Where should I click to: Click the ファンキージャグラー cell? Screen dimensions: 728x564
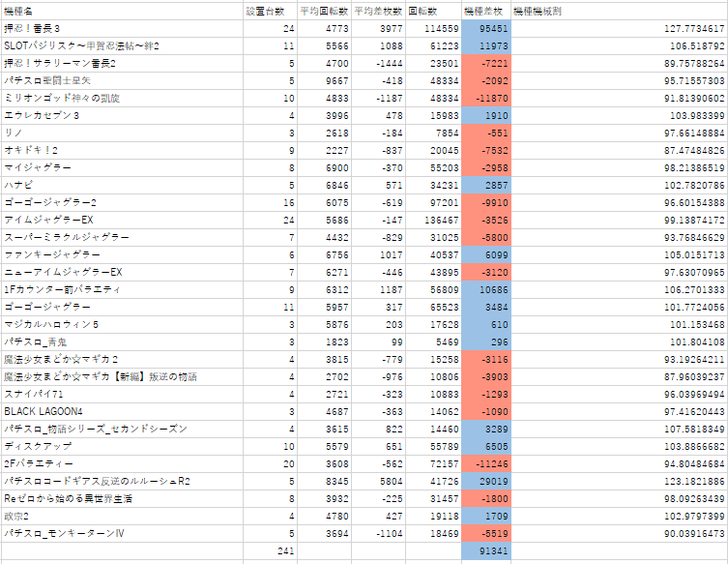point(122,255)
